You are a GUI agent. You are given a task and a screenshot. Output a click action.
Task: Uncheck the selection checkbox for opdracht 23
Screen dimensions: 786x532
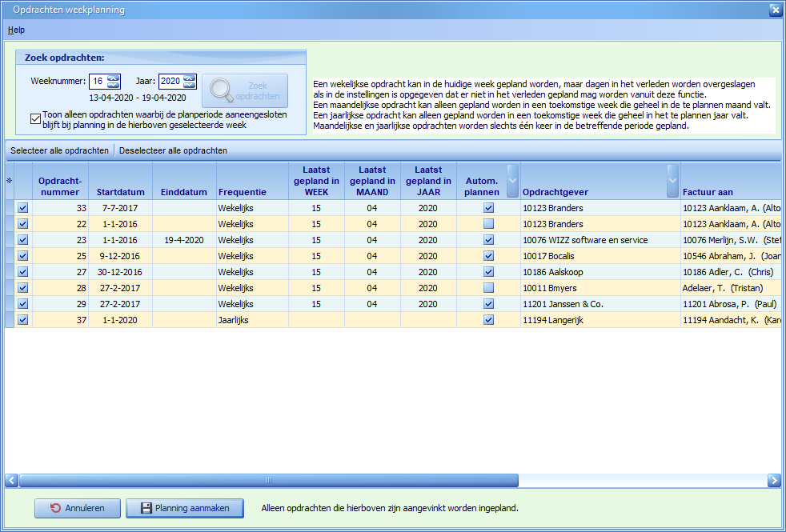coord(23,240)
